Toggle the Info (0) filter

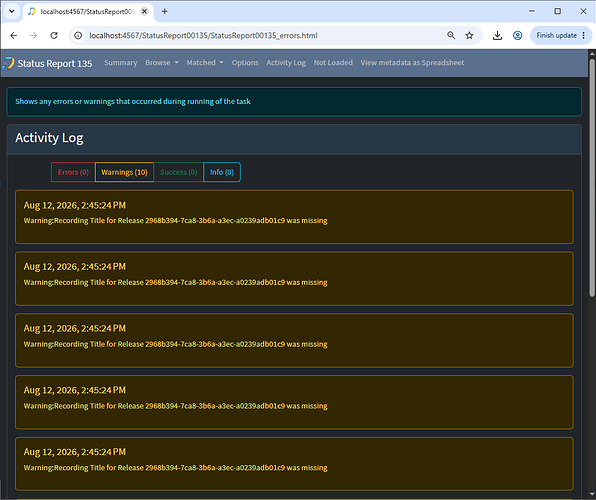pyautogui.click(x=222, y=172)
